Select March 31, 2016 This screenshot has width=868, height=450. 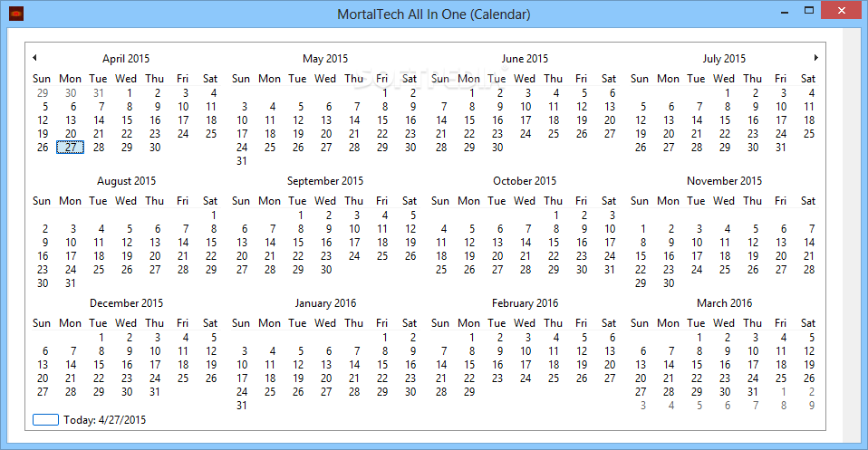pyautogui.click(x=752, y=392)
